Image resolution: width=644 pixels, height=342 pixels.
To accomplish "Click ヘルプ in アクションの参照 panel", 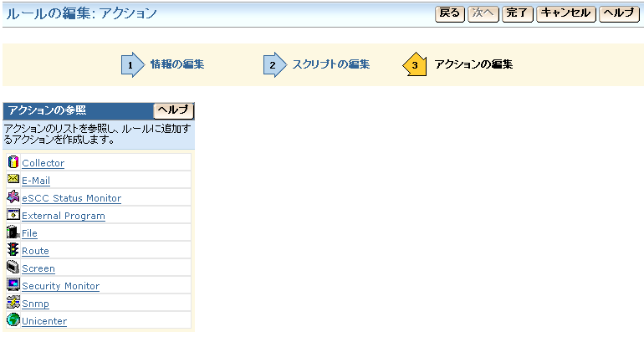I will (x=173, y=111).
